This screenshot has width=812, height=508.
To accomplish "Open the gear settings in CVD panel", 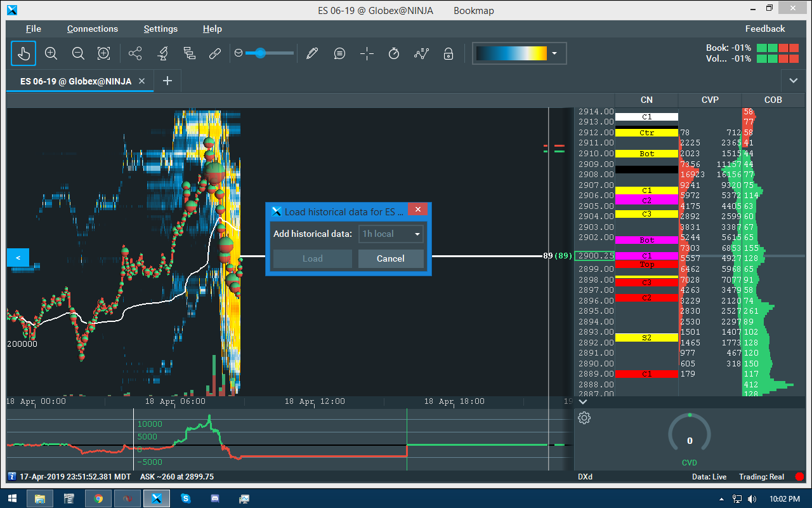I will click(x=585, y=418).
